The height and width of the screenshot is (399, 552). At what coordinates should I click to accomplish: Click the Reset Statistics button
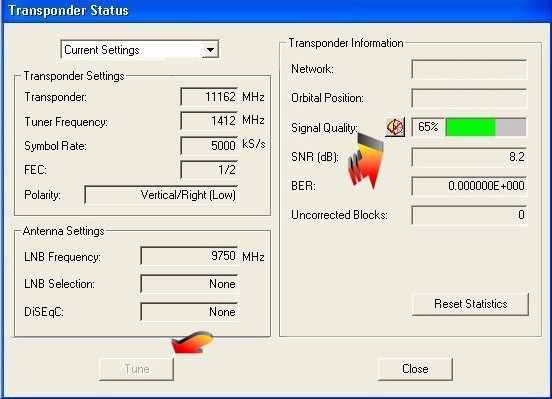(x=470, y=304)
